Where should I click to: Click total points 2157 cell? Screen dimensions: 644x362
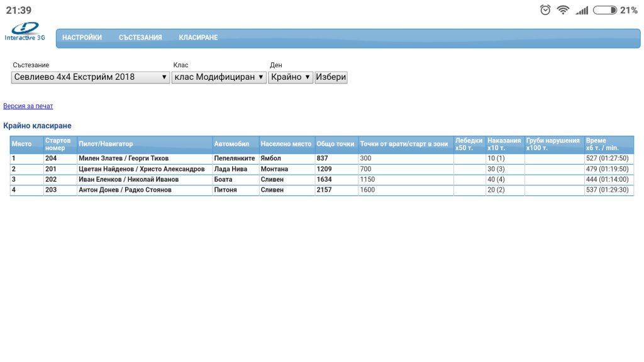(336, 190)
